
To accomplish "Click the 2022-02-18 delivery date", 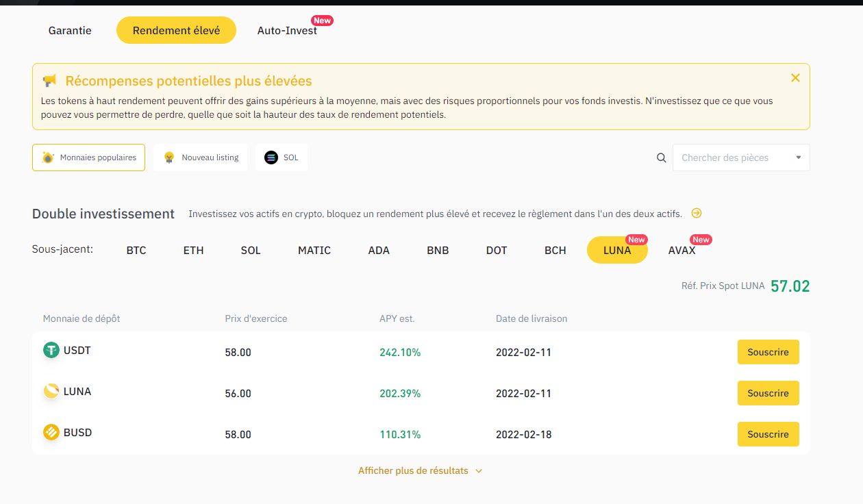I will click(x=524, y=435).
